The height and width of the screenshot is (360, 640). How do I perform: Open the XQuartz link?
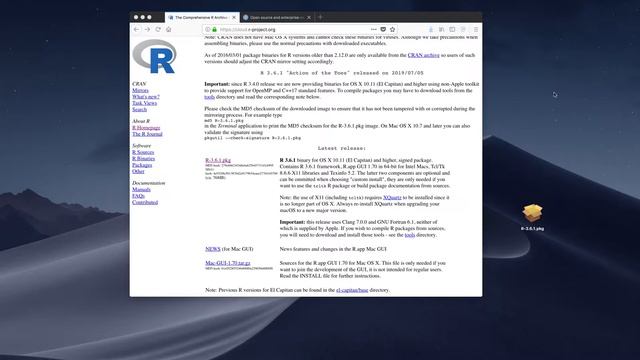click(392, 198)
